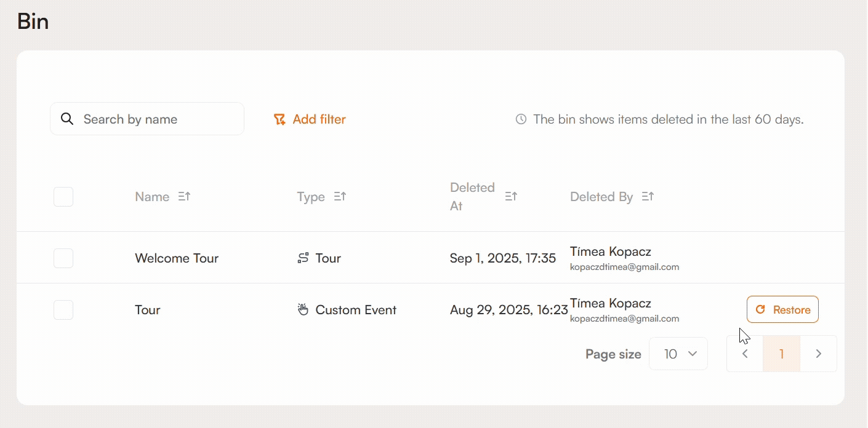Click the Tour type icon in first row
The image size is (868, 428).
point(303,258)
